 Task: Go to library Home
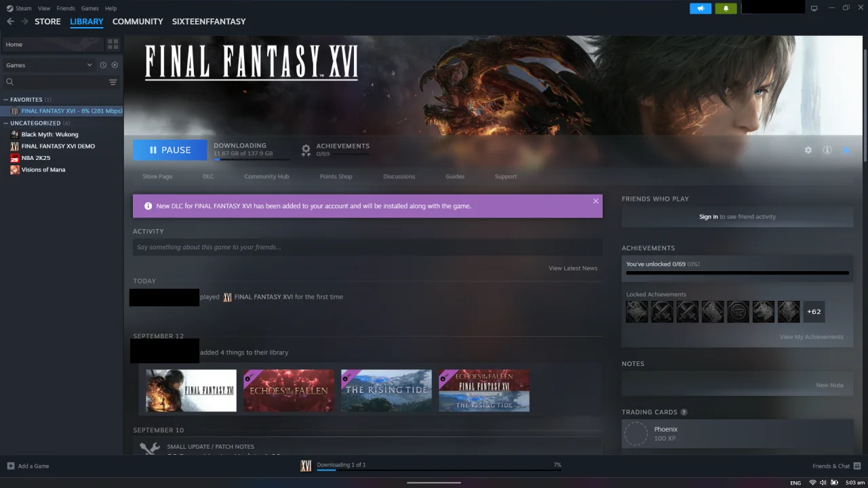pyautogui.click(x=52, y=44)
